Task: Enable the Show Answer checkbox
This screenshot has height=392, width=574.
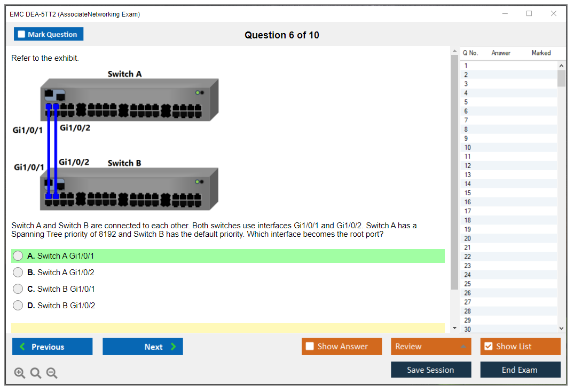Action: [x=310, y=347]
